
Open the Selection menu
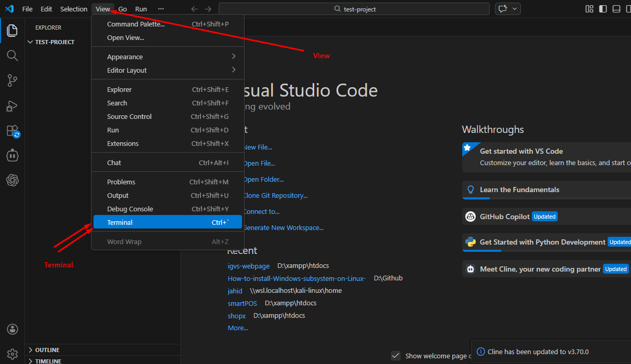74,9
